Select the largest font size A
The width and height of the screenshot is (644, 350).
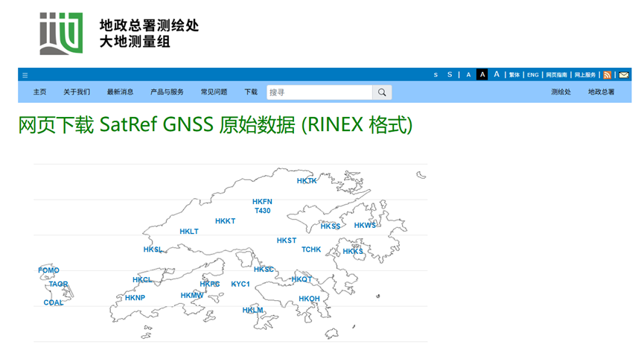point(497,74)
